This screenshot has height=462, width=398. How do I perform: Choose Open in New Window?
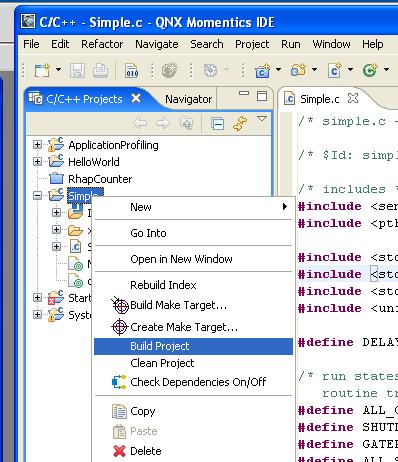tap(193, 259)
